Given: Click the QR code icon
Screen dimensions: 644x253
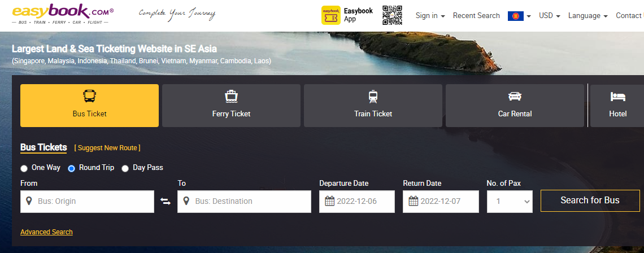Looking at the screenshot, I should click(392, 15).
